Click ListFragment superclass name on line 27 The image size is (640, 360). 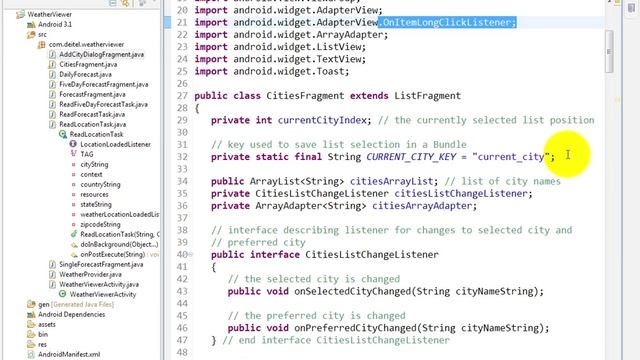[427, 96]
